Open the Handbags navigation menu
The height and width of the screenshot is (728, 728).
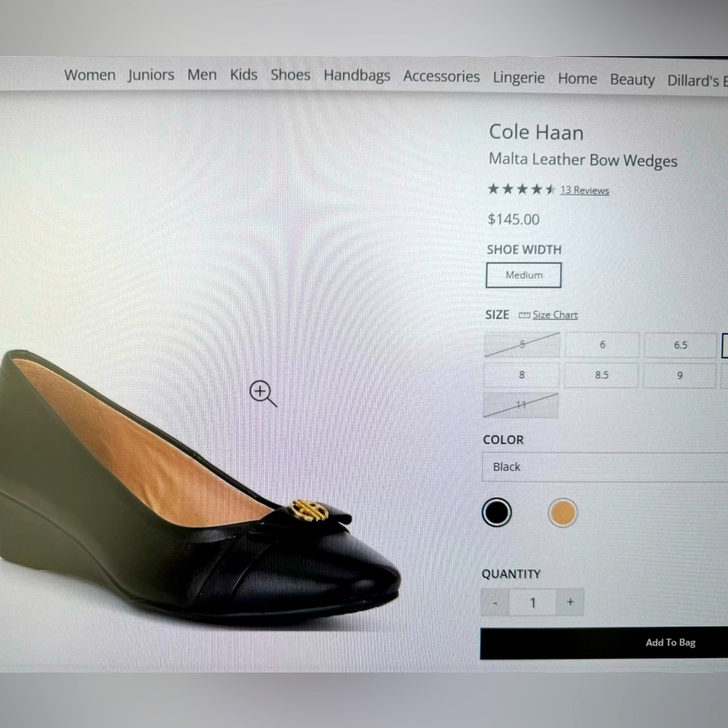pyautogui.click(x=357, y=76)
